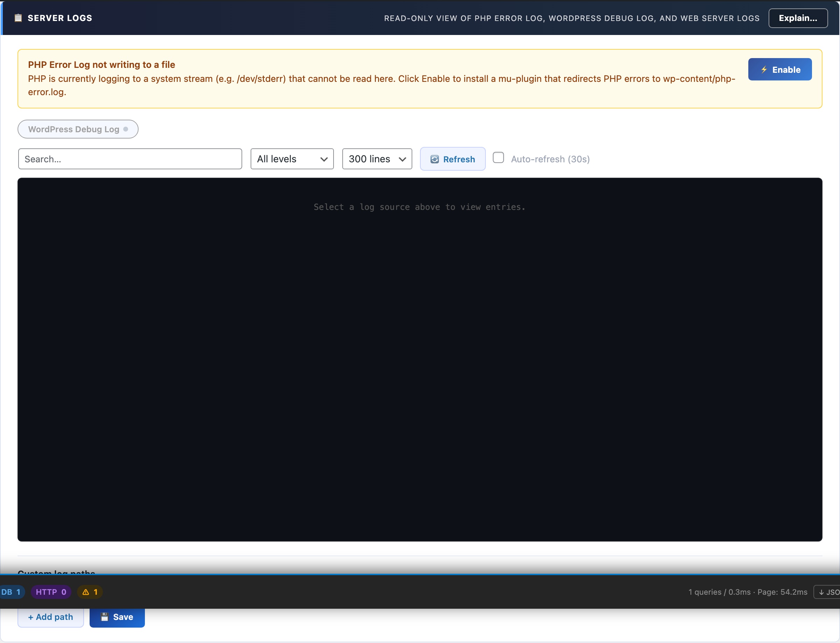Click the HTTP 0 badge in debug bar
The height and width of the screenshot is (643, 840).
tap(51, 592)
